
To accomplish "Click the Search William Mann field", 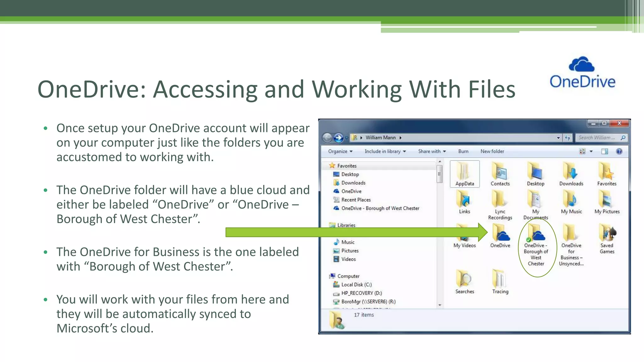I will pos(597,138).
